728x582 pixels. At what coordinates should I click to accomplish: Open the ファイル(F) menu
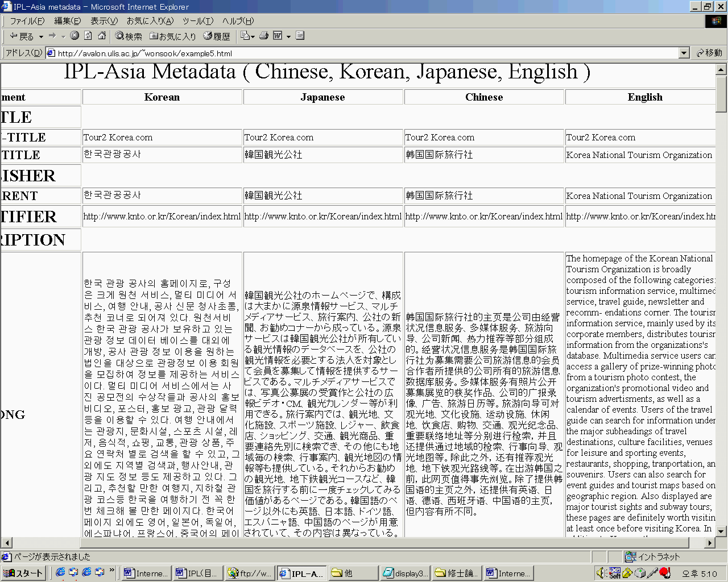tap(27, 21)
